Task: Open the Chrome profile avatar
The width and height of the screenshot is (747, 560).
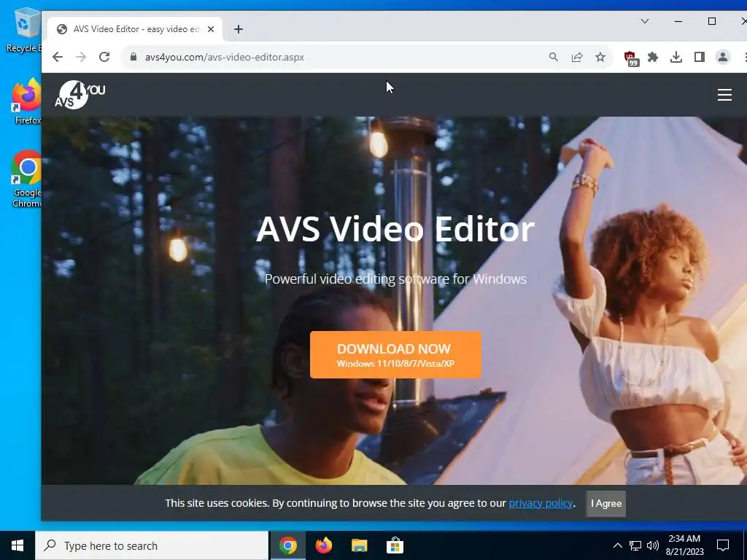Action: [723, 57]
